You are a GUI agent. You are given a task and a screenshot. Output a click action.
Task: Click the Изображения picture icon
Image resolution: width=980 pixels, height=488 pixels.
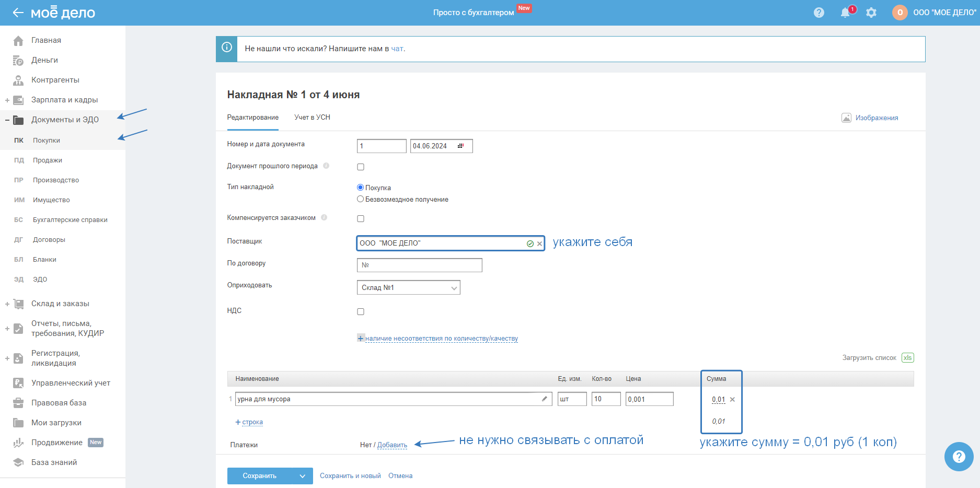pyautogui.click(x=846, y=118)
